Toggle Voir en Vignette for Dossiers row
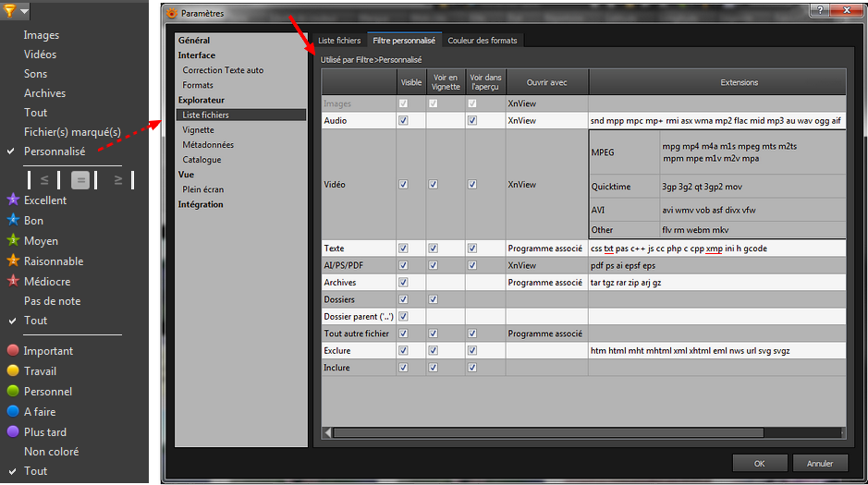 tap(433, 299)
